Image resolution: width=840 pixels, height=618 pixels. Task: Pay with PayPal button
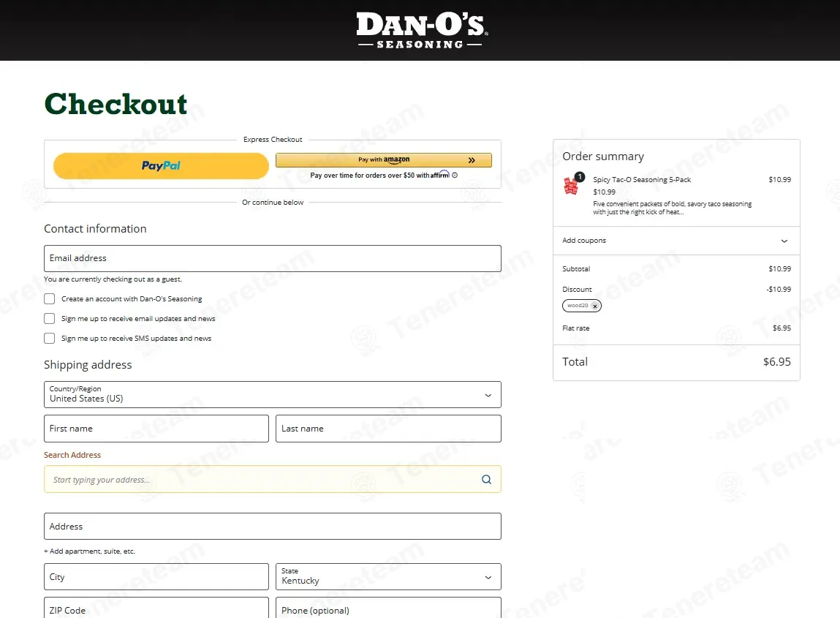pyautogui.click(x=161, y=165)
